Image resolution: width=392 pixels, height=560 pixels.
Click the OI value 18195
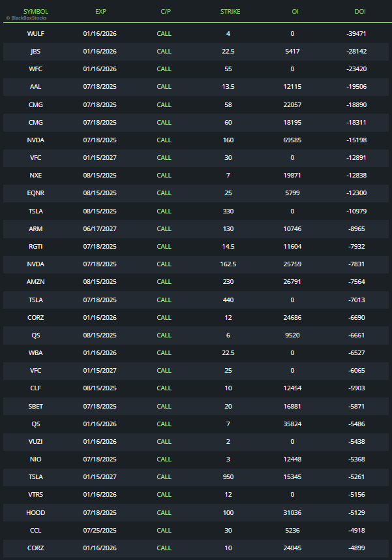(292, 122)
